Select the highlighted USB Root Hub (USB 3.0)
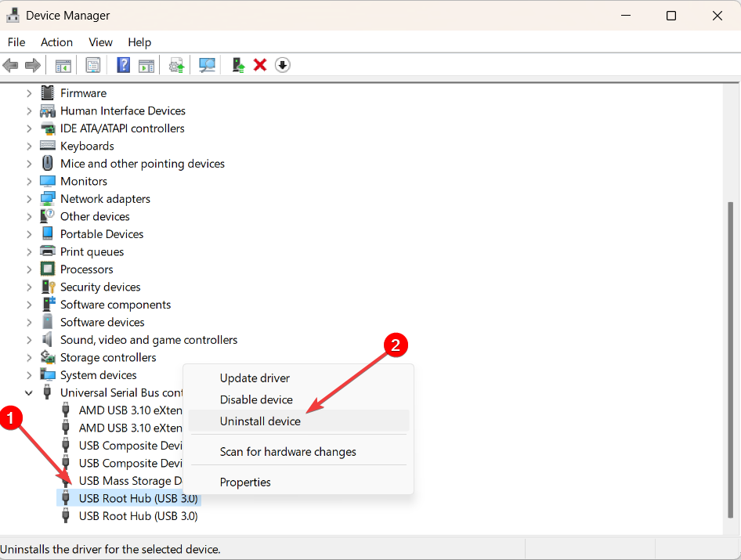This screenshot has height=560, width=741. pyautogui.click(x=138, y=498)
